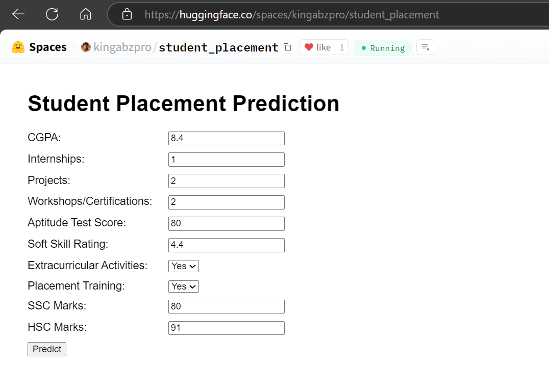Go to the browser home page icon
This screenshot has height=392, width=549.
86,14
